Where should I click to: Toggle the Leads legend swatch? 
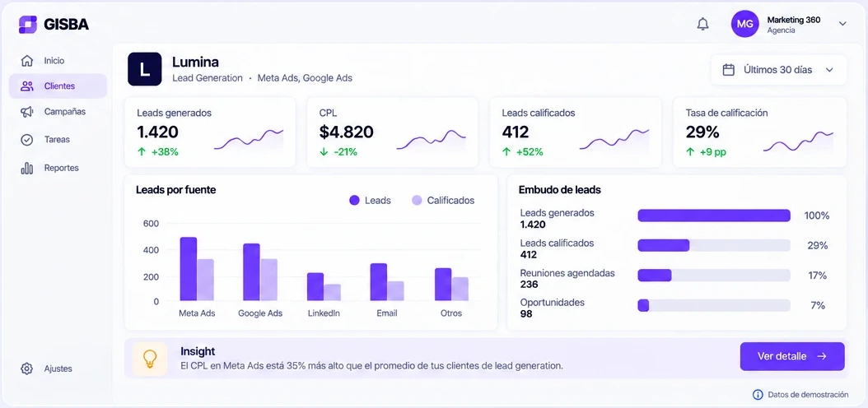click(354, 201)
